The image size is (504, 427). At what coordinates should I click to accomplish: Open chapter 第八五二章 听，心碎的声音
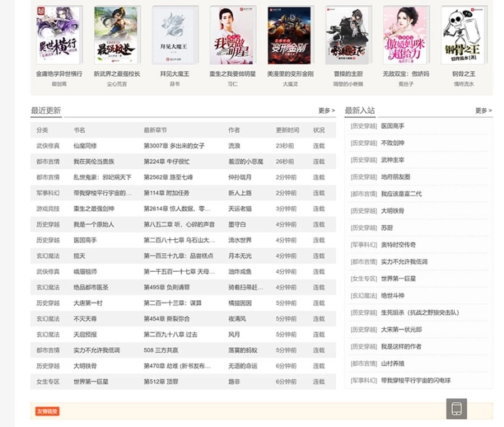179,225
